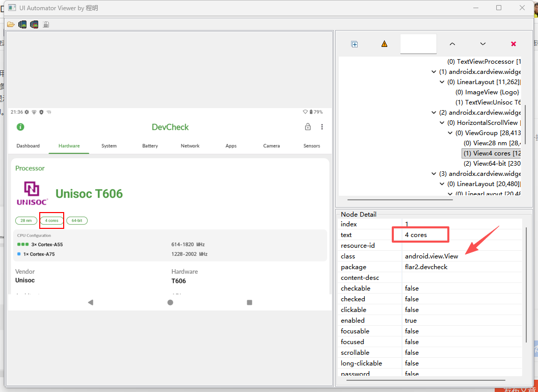Click the text value '4 cores' in Node Detail
Screen dimensions: 538x392
point(416,235)
